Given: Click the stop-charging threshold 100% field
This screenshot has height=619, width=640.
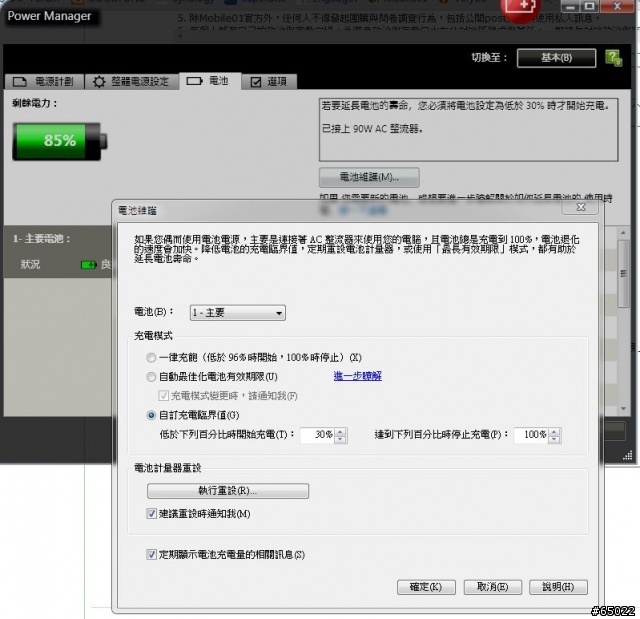Looking at the screenshot, I should 531,435.
